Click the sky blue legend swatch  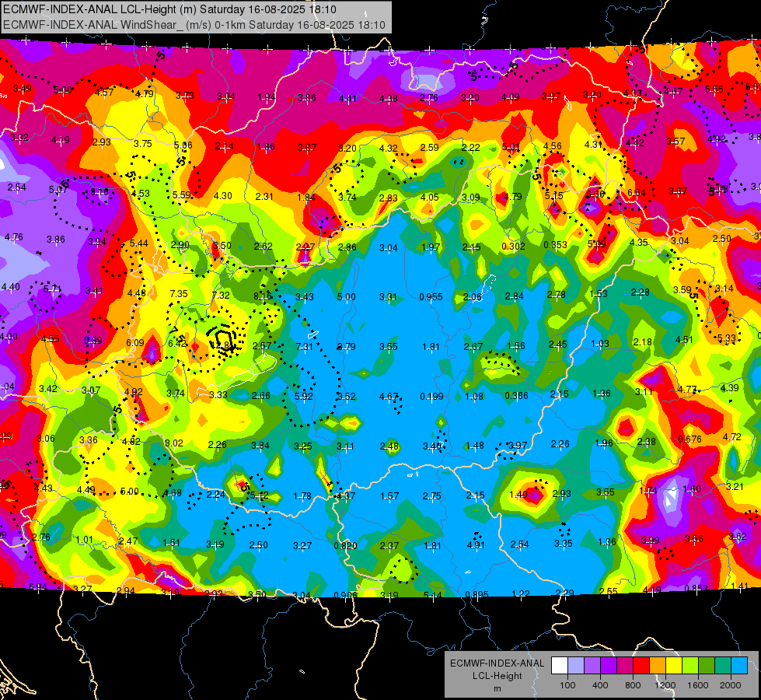point(739,666)
